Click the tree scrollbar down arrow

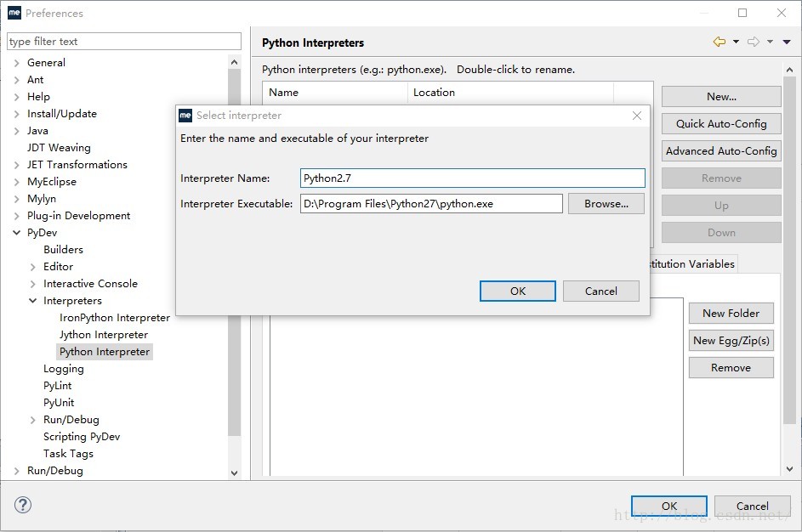pyautogui.click(x=235, y=473)
